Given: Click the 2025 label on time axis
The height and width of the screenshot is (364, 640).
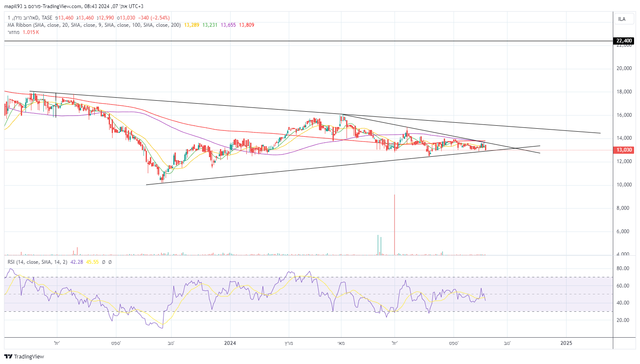Looking at the screenshot, I should tap(566, 343).
